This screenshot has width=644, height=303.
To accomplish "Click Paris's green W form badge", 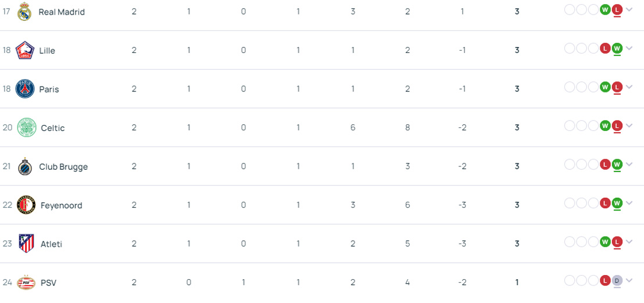I will coord(605,87).
